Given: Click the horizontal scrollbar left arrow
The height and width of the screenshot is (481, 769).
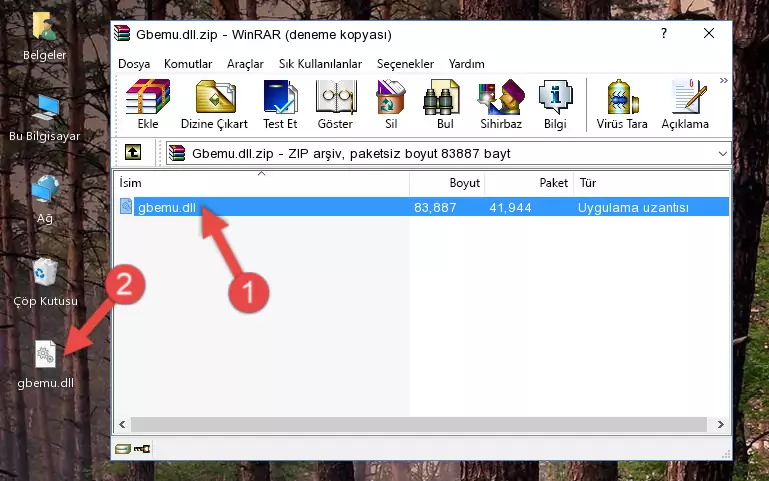Looking at the screenshot, I should [x=123, y=425].
